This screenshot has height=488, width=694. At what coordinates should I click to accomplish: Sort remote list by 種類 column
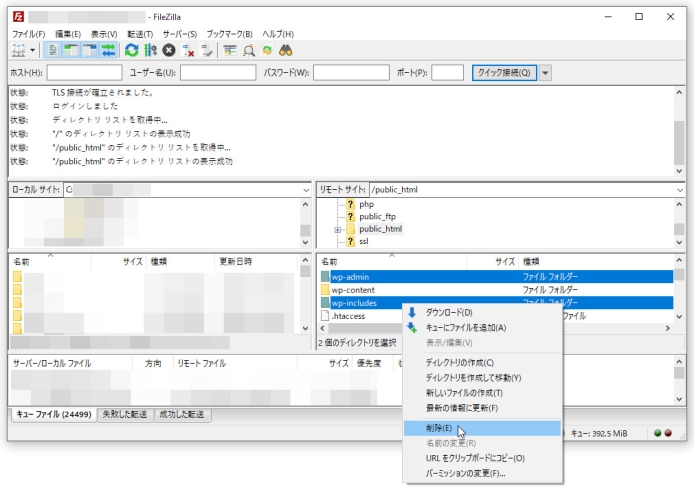click(x=596, y=262)
